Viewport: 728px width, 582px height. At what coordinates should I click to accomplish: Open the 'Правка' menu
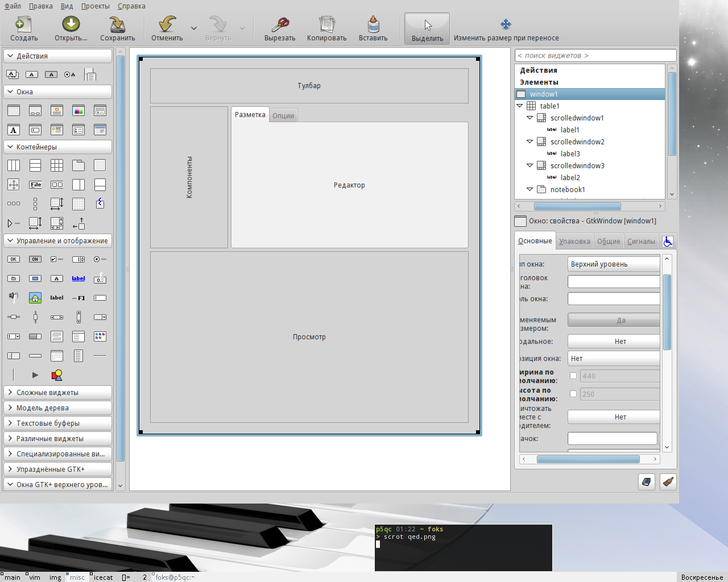(41, 6)
